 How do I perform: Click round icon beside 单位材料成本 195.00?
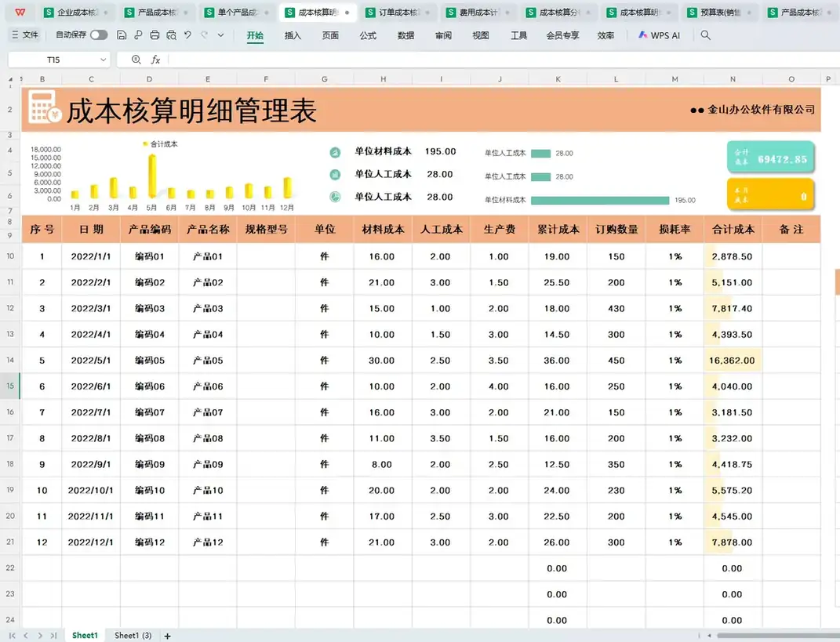click(335, 153)
